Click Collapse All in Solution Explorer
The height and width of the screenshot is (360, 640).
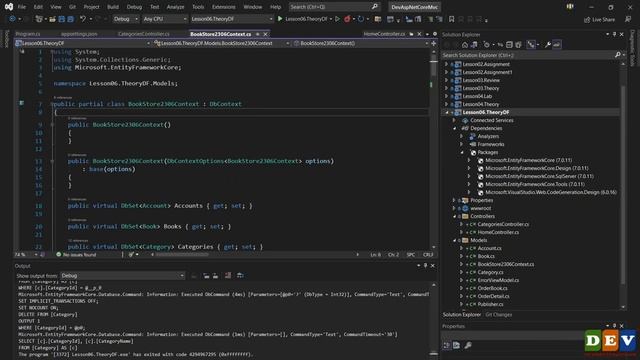coord(509,44)
